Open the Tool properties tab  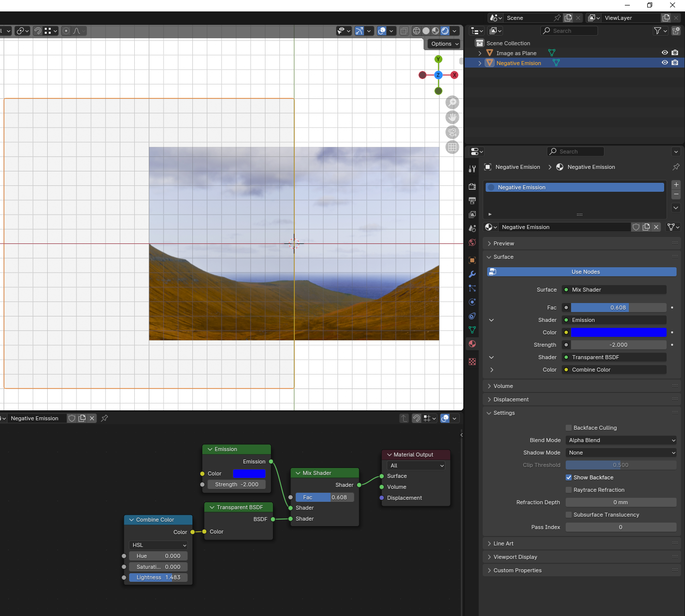coord(472,169)
